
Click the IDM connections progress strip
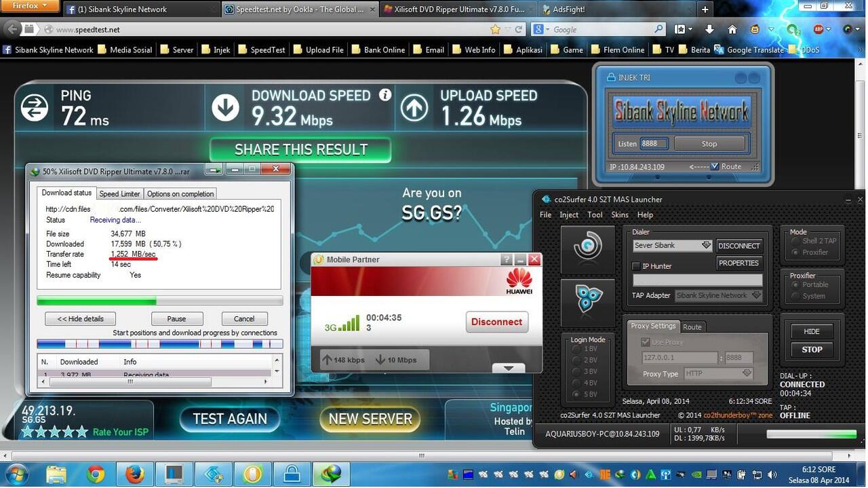click(160, 344)
